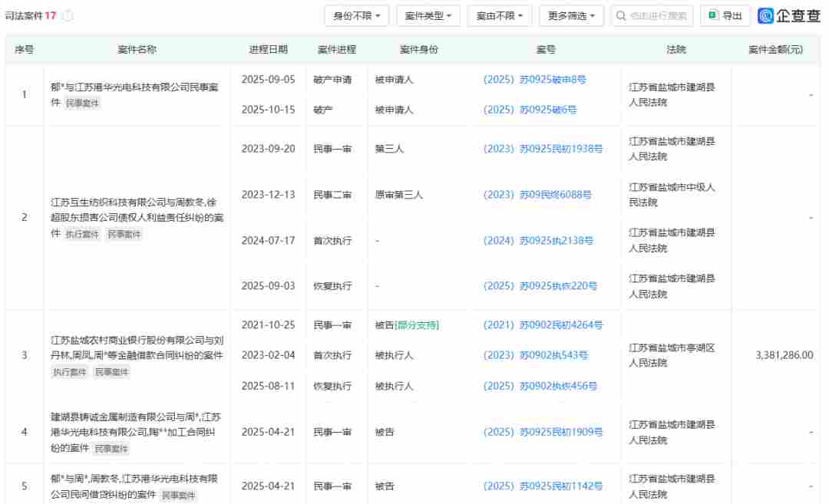Click case number (2024)苏0925执2138号
This screenshot has width=829, height=504.
[x=538, y=241]
